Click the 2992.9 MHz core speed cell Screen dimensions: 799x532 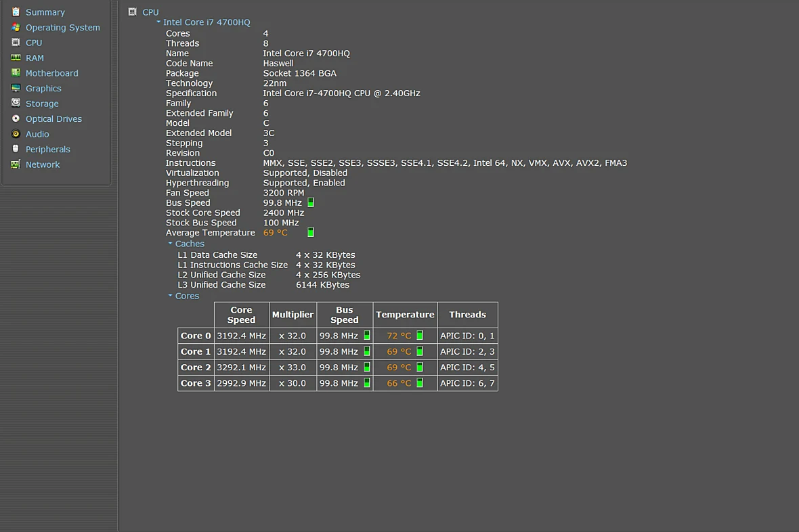coord(241,382)
